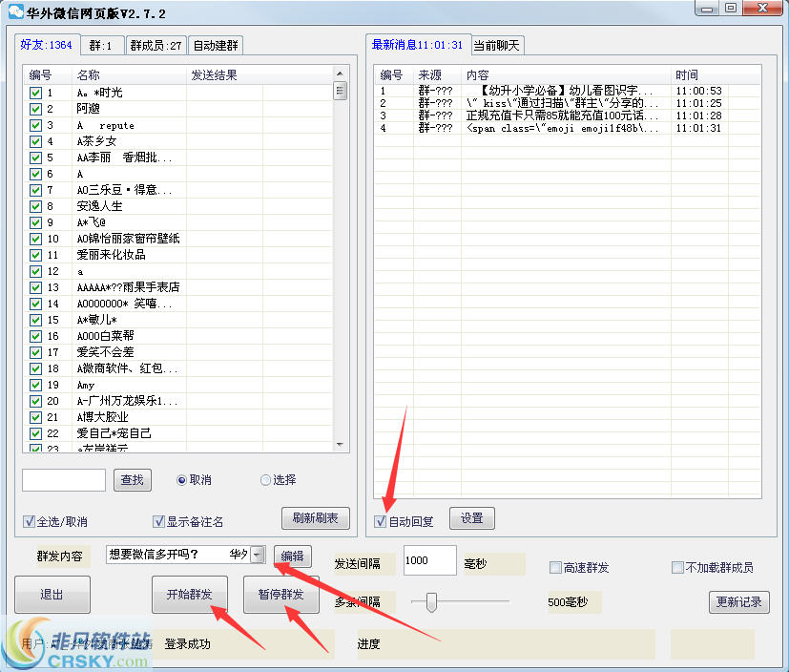
Task: Switch to the 当前聊天 tab
Action: click(497, 45)
